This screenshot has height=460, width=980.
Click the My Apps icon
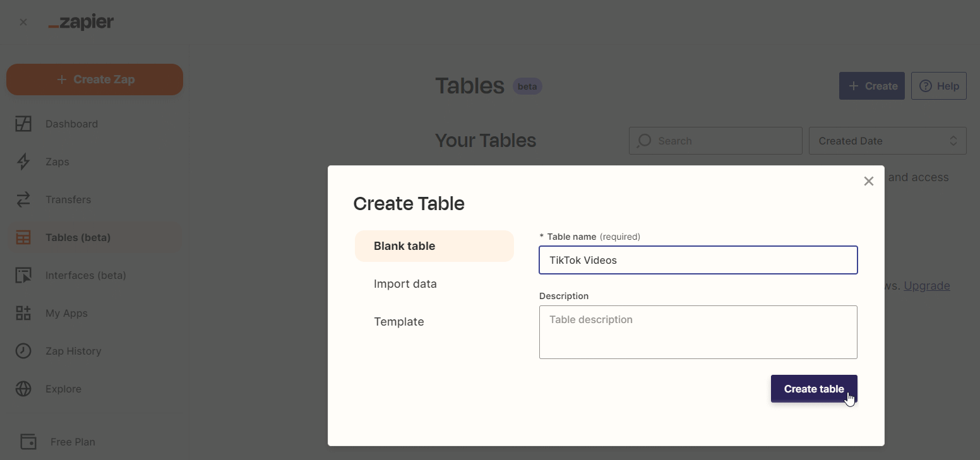click(23, 313)
